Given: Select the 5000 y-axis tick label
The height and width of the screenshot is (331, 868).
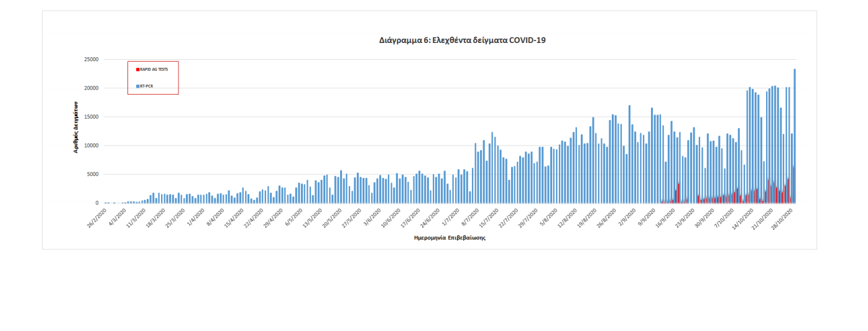Looking at the screenshot, I should tap(93, 174).
